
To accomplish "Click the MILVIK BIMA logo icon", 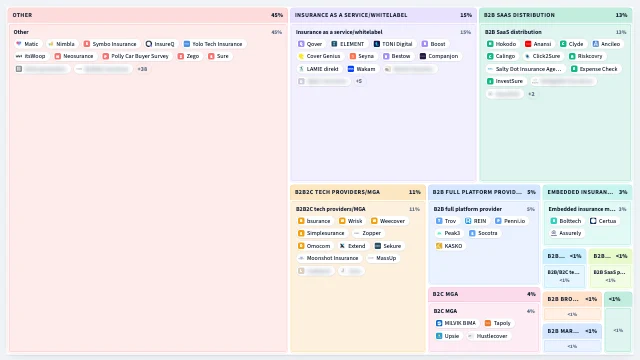I will [x=439, y=323].
